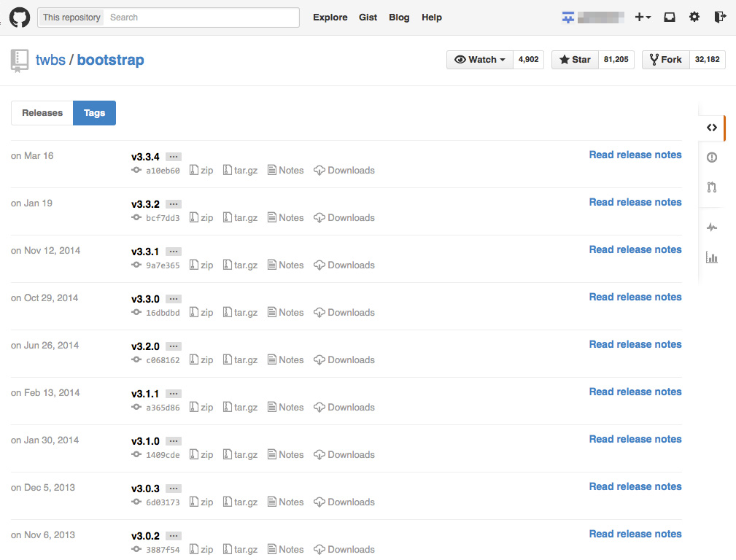Select the Tags tab
This screenshot has height=560, width=736.
click(x=94, y=113)
